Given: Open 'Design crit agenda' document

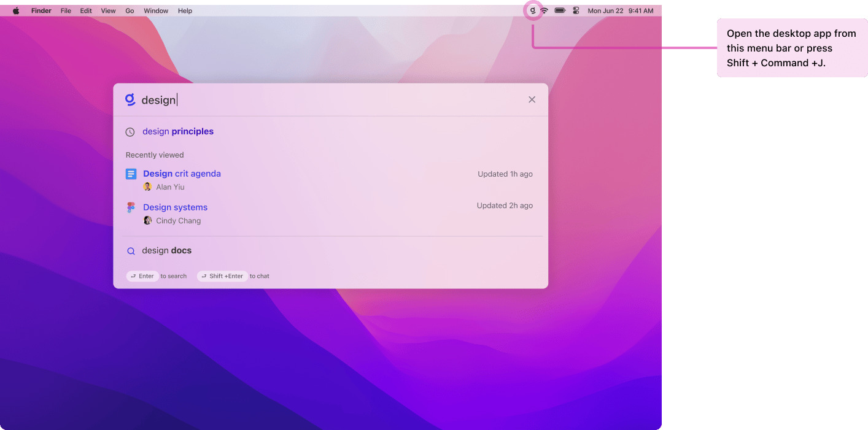Looking at the screenshot, I should tap(182, 174).
